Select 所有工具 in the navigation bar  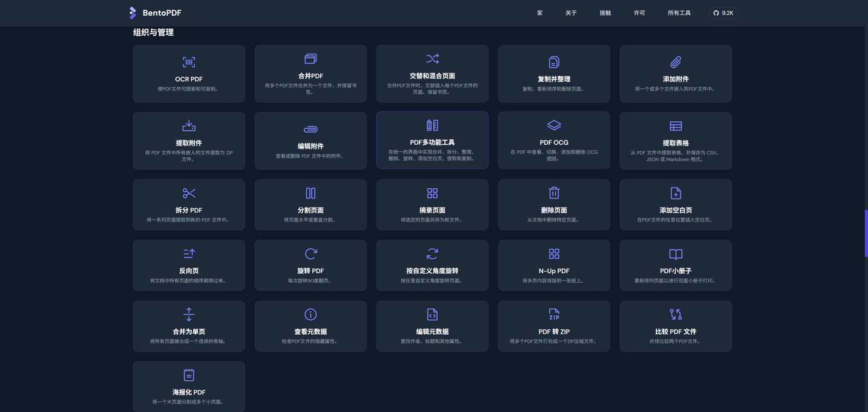678,12
